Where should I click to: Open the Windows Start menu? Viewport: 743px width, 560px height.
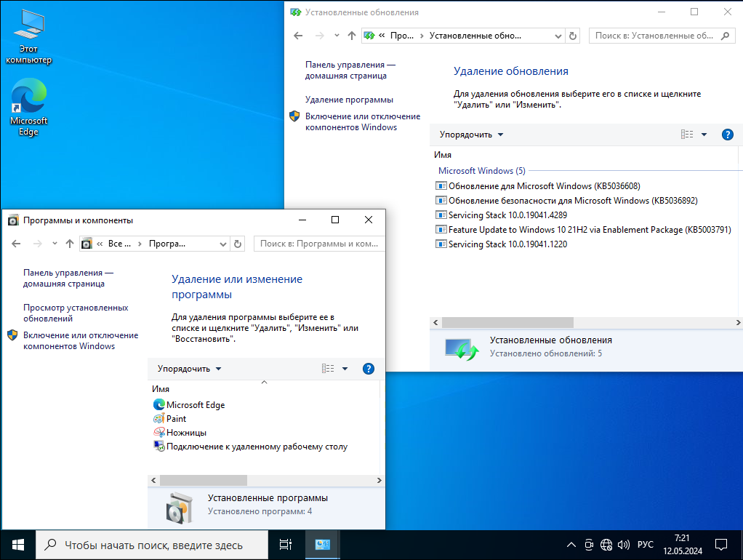(18, 545)
